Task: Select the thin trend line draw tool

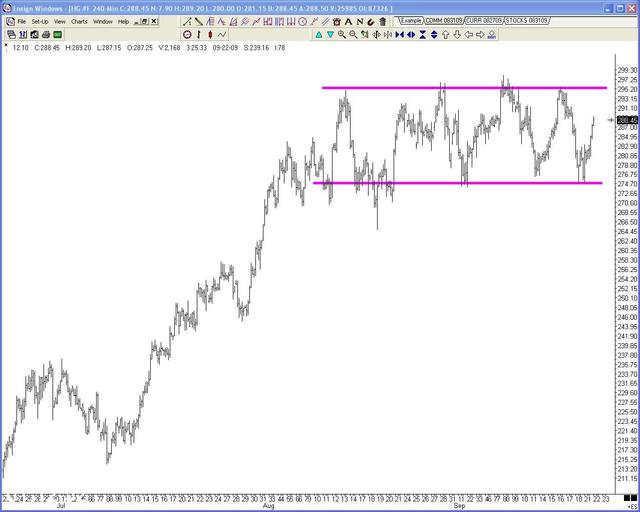Action: pyautogui.click(x=187, y=22)
